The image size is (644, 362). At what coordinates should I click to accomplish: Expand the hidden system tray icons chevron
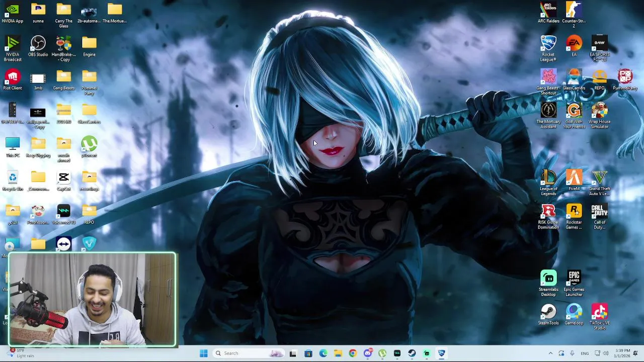coord(550,353)
